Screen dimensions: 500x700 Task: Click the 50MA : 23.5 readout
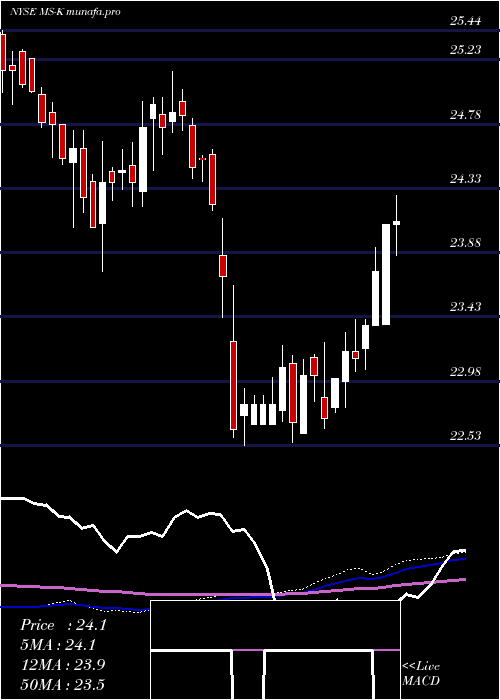[x=63, y=685]
